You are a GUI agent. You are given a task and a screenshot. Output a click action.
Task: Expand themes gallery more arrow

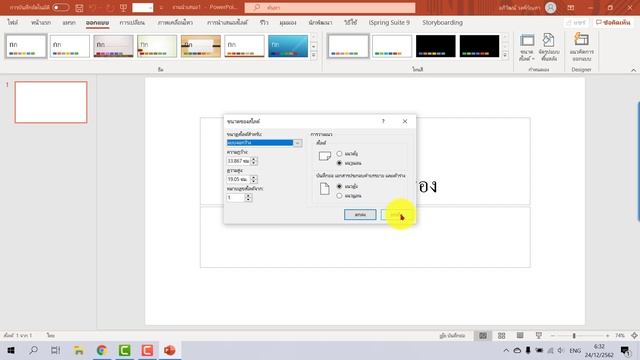pyautogui.click(x=313, y=56)
